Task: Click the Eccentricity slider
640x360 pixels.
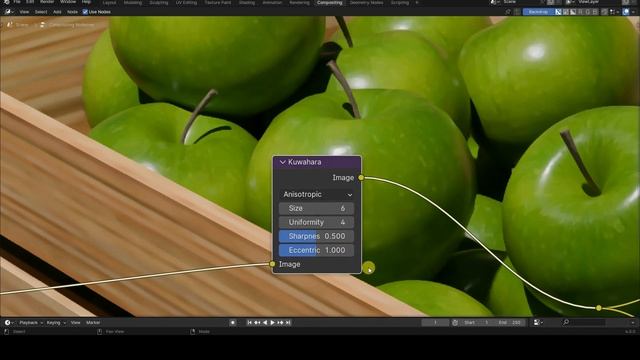Action: [x=317, y=250]
